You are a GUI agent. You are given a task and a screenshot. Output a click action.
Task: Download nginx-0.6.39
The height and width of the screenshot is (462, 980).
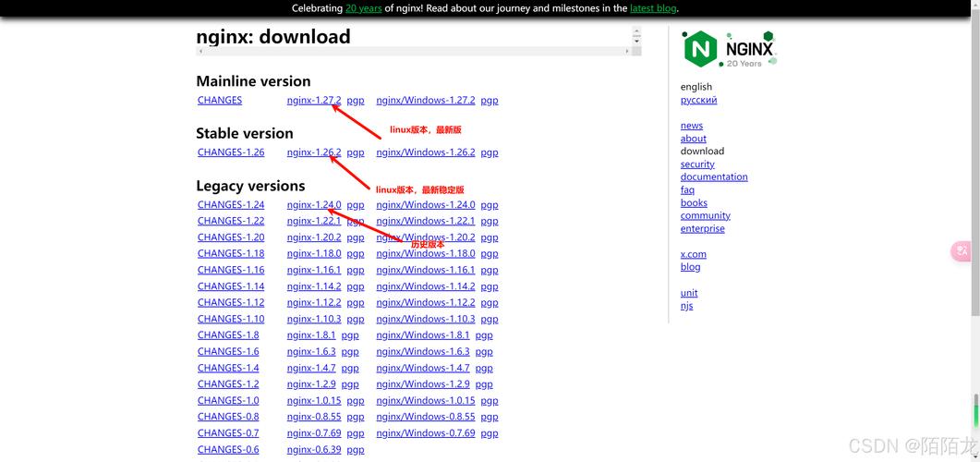coord(314,449)
